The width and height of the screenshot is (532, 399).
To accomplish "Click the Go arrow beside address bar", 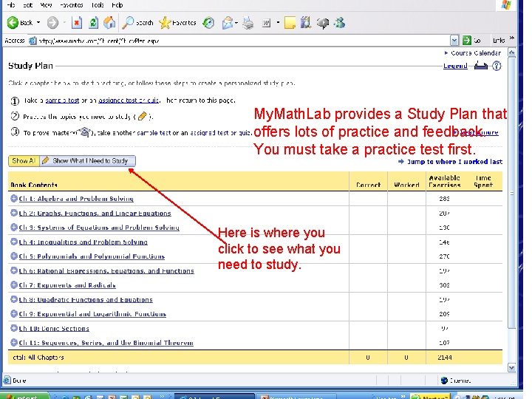I will pyautogui.click(x=467, y=41).
